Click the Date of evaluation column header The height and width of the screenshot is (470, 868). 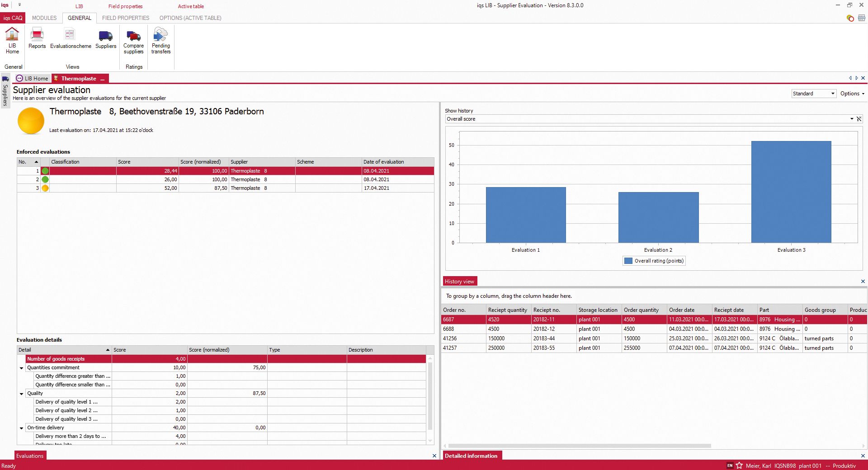tap(398, 162)
